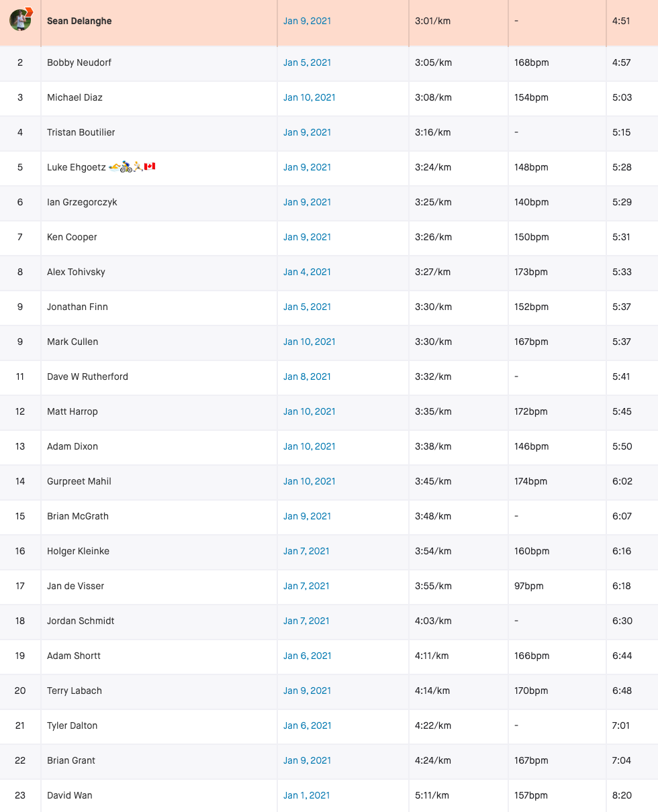The height and width of the screenshot is (812, 658).
Task: Open Michael Diaz's Jan 10, 2021 activity
Action: click(309, 97)
